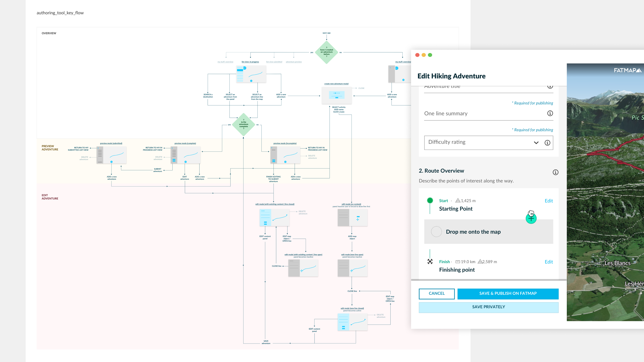Image resolution: width=644 pixels, height=362 pixels.
Task: Click the Difficulty rating info icon
Action: (x=547, y=143)
